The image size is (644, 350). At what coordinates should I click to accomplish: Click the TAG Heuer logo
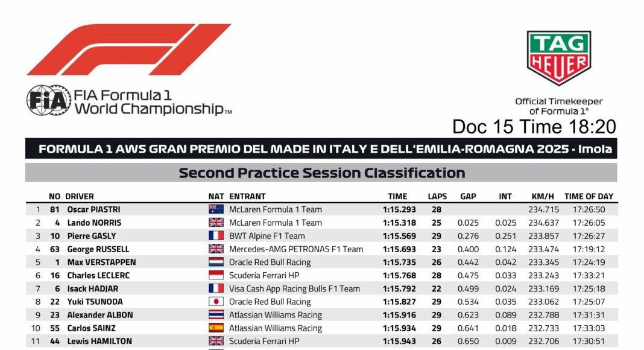[x=558, y=57]
